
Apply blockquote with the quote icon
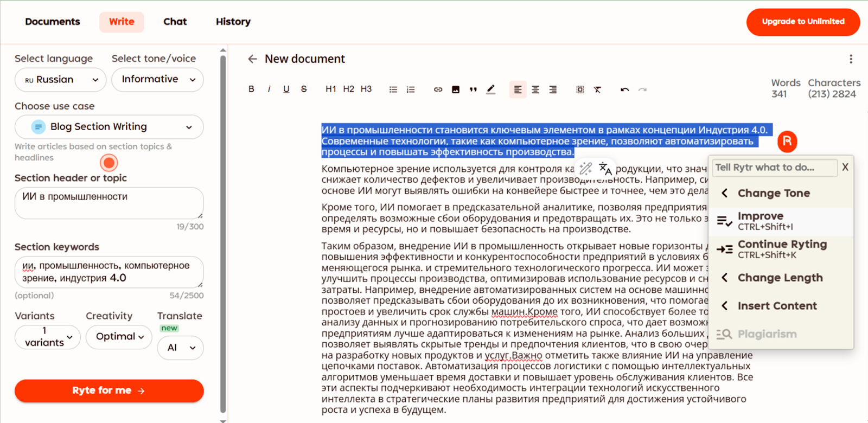tap(473, 89)
